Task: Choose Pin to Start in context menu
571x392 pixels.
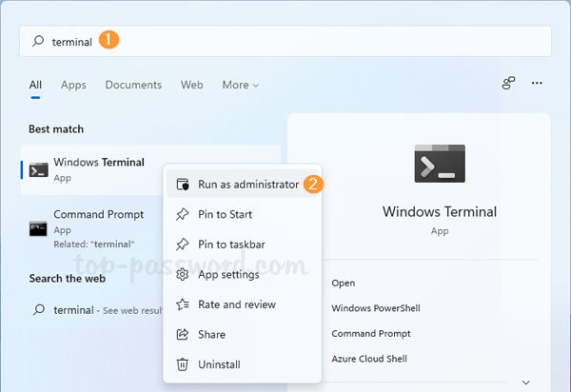Action: [225, 214]
